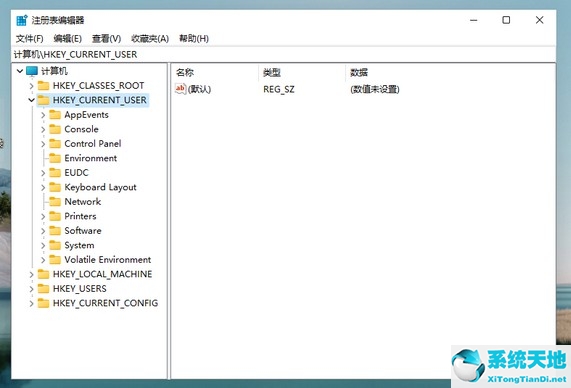Image resolution: width=571 pixels, height=388 pixels.
Task: Click the ab string value icon
Action: click(x=181, y=89)
